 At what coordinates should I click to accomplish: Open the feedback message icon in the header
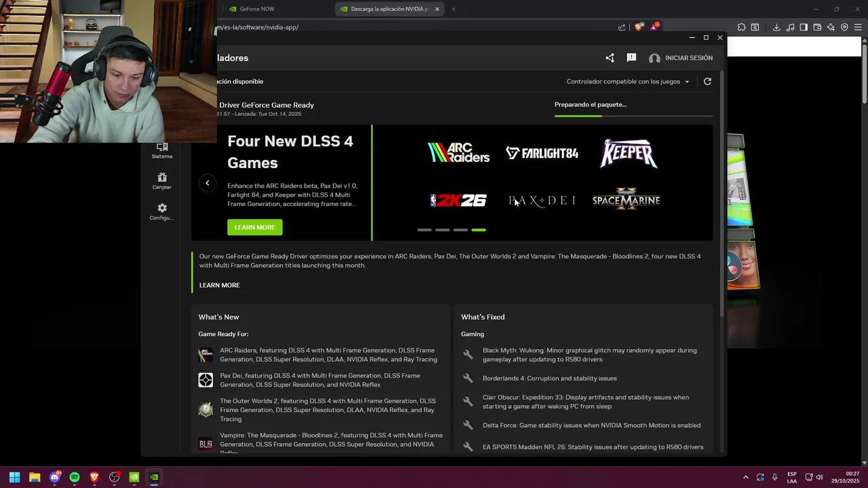point(631,58)
